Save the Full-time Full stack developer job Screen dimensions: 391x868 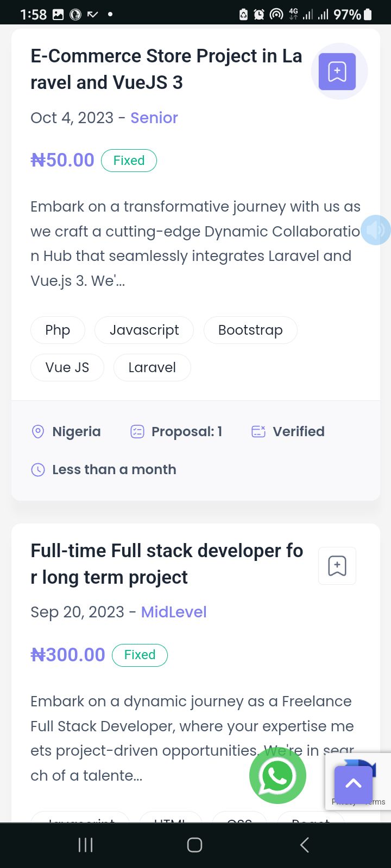(337, 566)
